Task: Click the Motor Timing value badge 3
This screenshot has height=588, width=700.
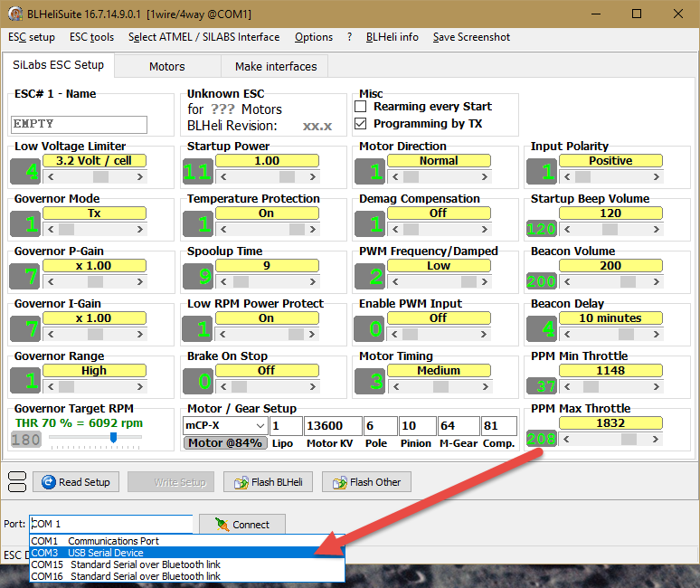Action: pyautogui.click(x=370, y=381)
